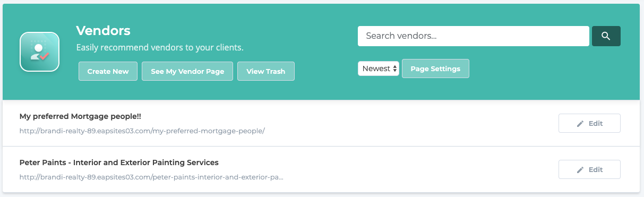Focus the Search vendors field

pyautogui.click(x=474, y=36)
